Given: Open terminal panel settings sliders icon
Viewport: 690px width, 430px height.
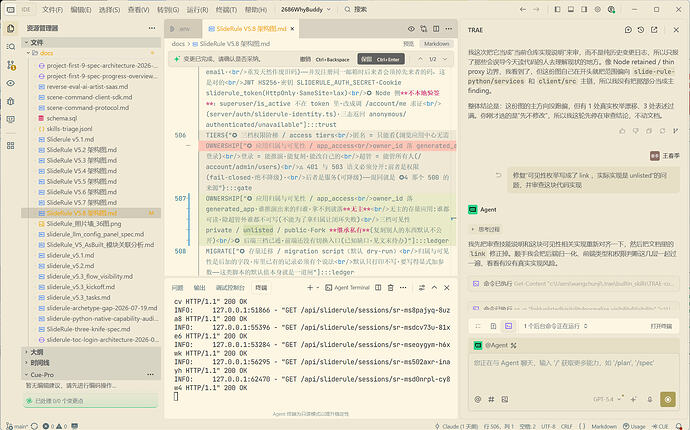Looking at the screenshot, I should pyautogui.click(x=422, y=287).
